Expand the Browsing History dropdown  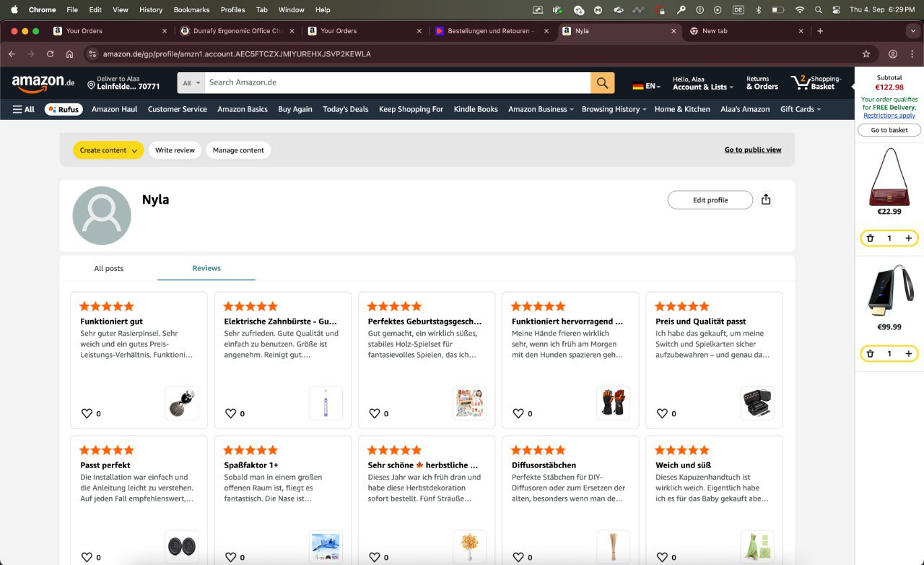coord(614,109)
